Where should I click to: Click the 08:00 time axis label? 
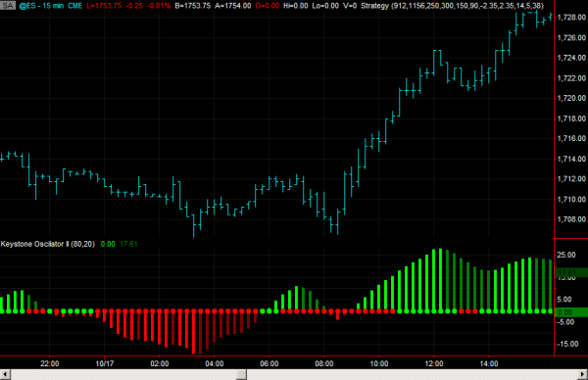(324, 363)
